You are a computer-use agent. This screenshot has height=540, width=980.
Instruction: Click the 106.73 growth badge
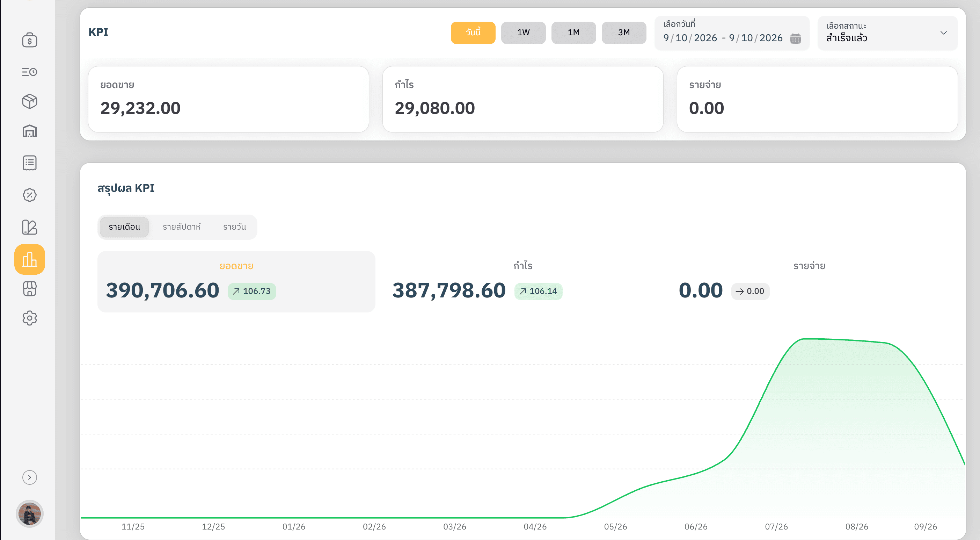point(252,291)
